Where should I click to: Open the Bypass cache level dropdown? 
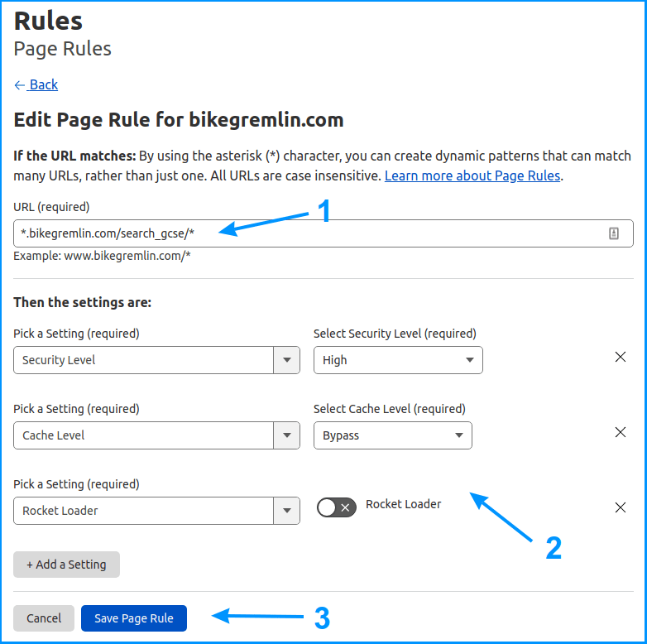click(392, 435)
